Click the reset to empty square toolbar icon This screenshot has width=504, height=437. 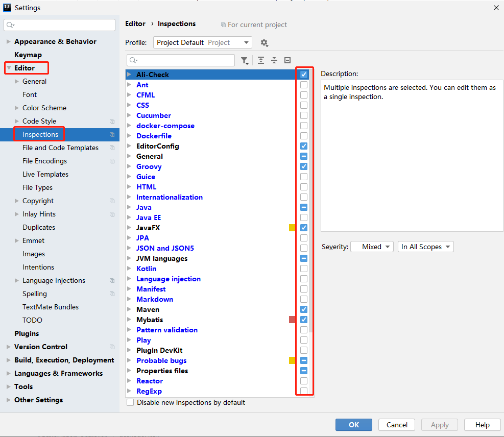tap(287, 60)
